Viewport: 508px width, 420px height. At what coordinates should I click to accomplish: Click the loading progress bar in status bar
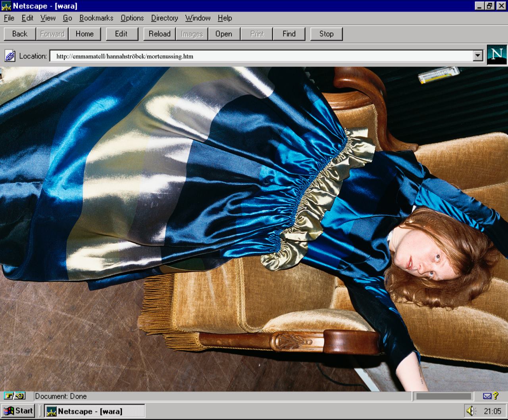(443, 396)
